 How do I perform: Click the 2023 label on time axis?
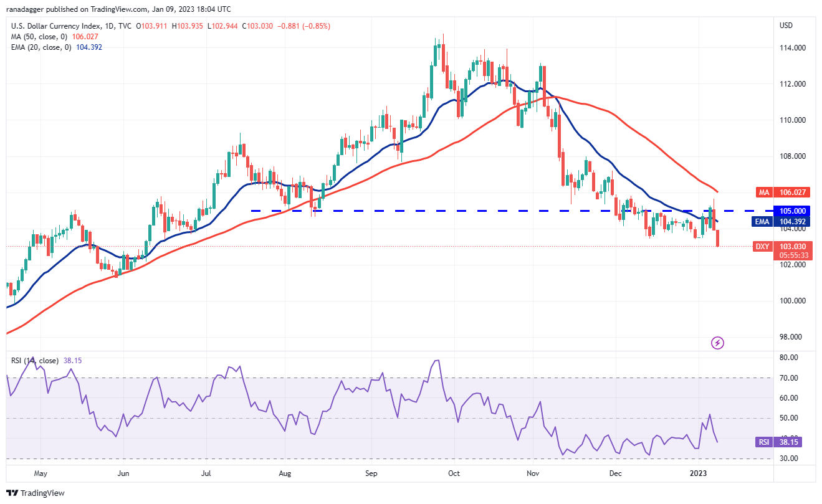coord(699,473)
